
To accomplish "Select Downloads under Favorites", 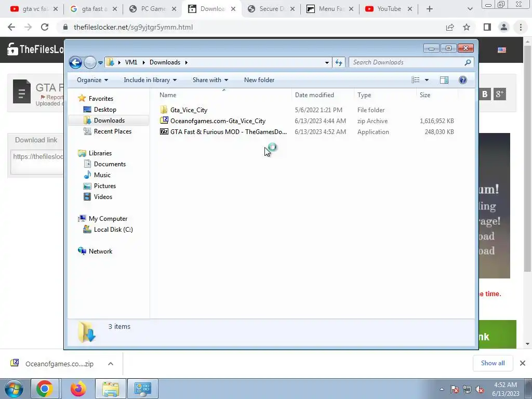I will coord(109,121).
